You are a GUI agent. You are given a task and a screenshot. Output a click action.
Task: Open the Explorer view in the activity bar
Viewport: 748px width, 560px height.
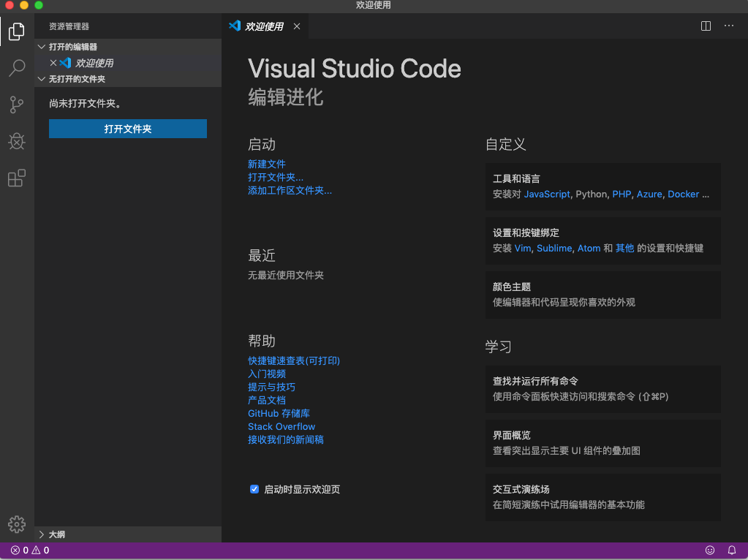tap(17, 31)
